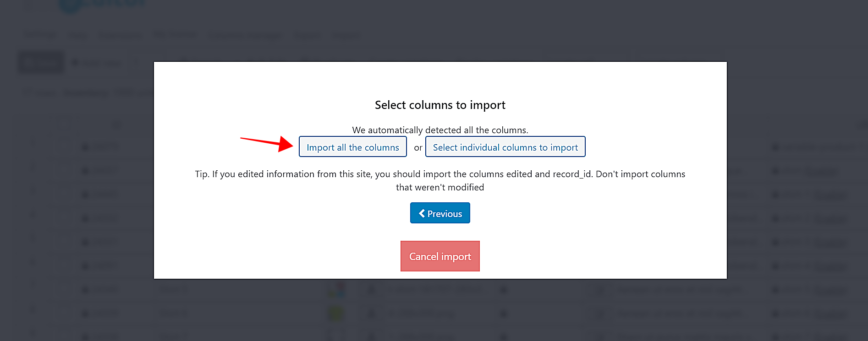The image size is (868, 341).
Task: Click first-row icon in the rightmost table column
Action: click(775, 147)
